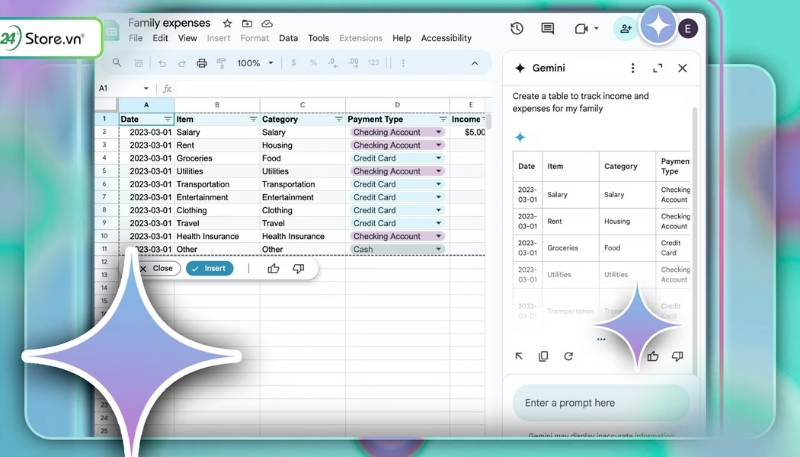This screenshot has width=800, height=457.
Task: Thumbs up the inserted table preview
Action: 273,268
